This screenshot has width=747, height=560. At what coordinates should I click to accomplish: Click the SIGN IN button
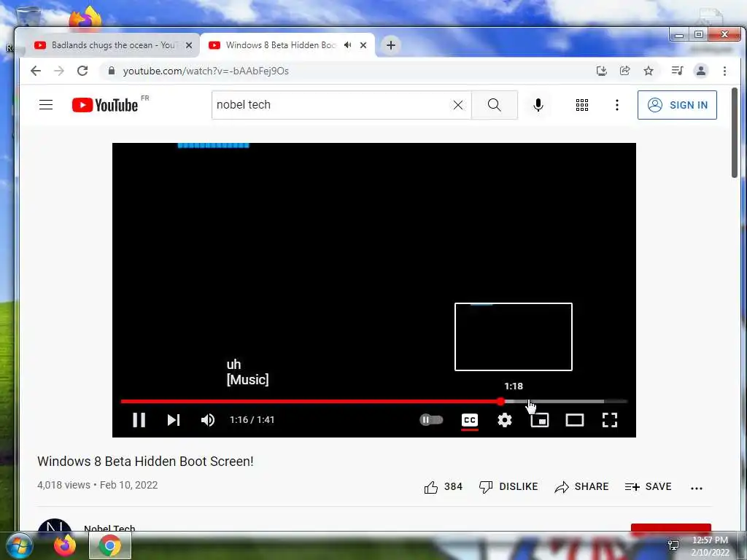[677, 105]
